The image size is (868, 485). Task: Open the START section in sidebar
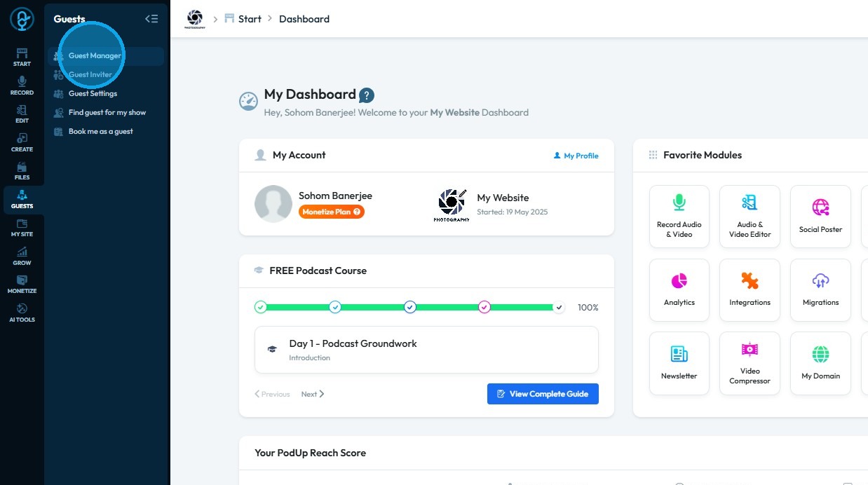(22, 57)
